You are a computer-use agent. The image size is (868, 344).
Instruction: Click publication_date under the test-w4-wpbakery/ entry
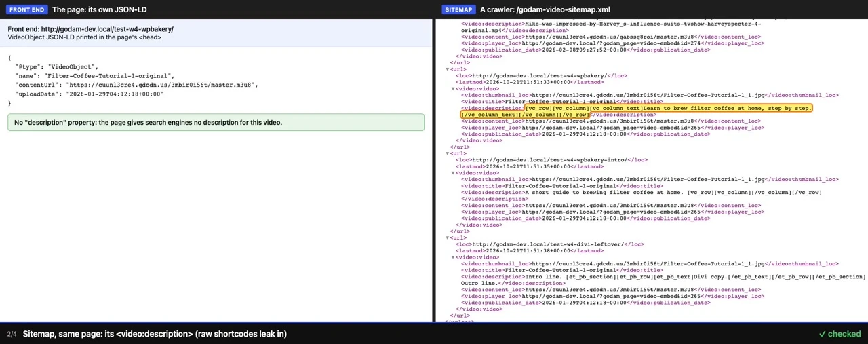(586, 134)
